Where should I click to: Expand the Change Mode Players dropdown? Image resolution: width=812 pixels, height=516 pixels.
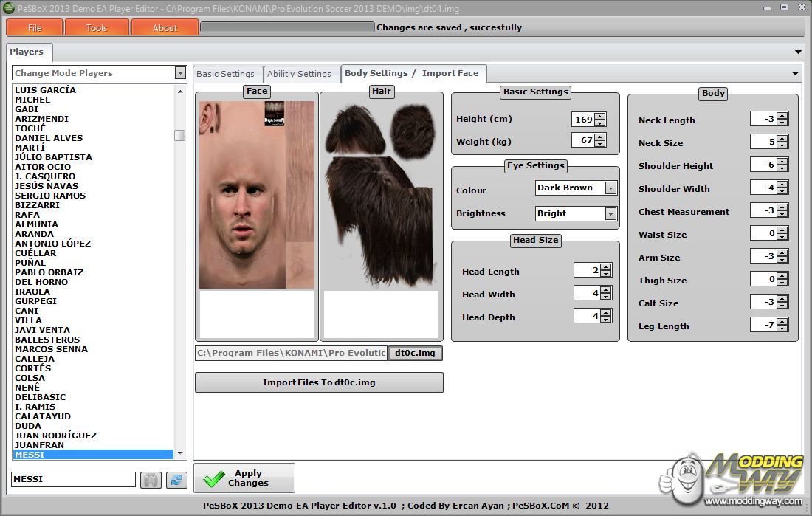[180, 73]
